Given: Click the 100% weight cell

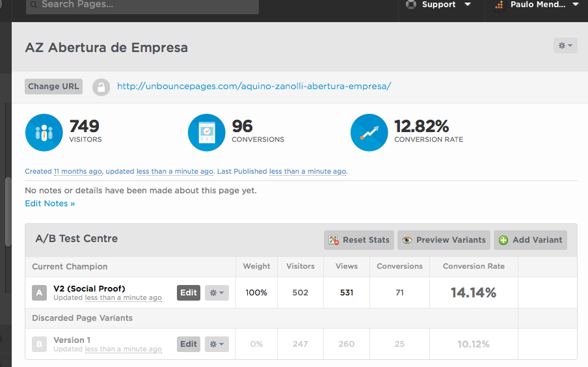Looking at the screenshot, I should coord(256,293).
